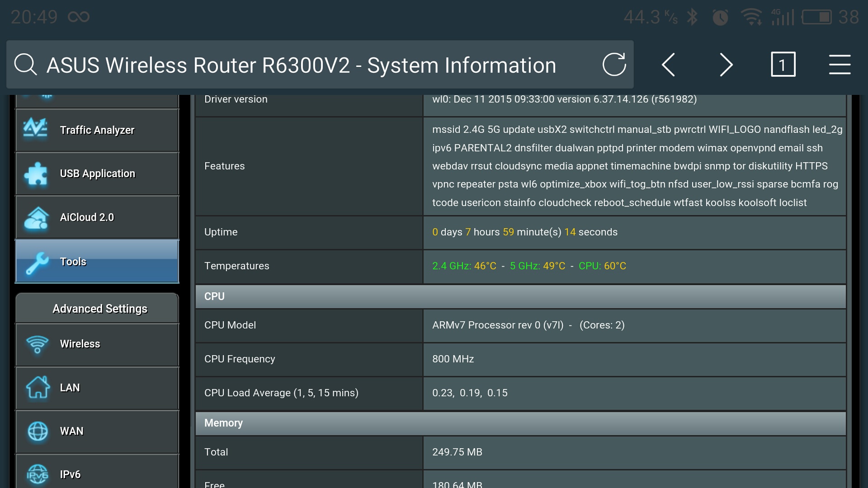Viewport: 868px width, 488px height.
Task: Click the Features label cell
Action: click(309, 166)
